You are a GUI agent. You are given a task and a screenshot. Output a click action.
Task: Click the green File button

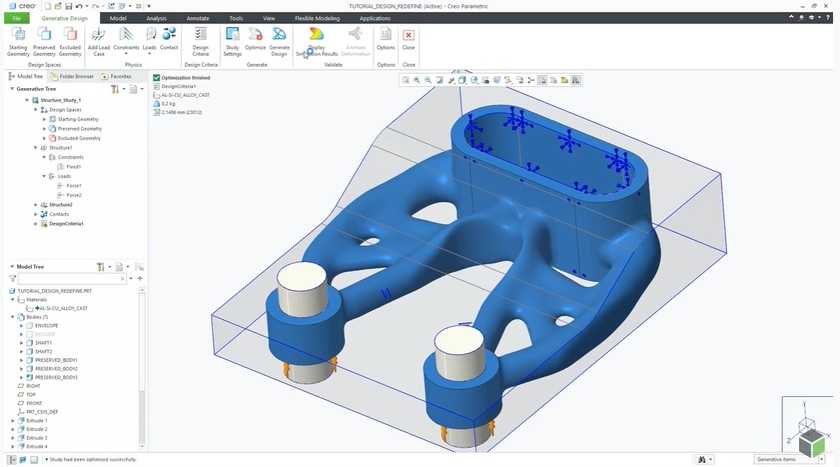pyautogui.click(x=17, y=18)
